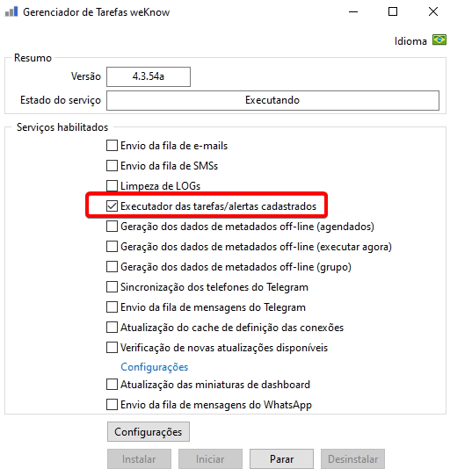The height and width of the screenshot is (476, 450).
Task: Enable Verificação de novas atualizações disponíveis
Action: (x=112, y=347)
